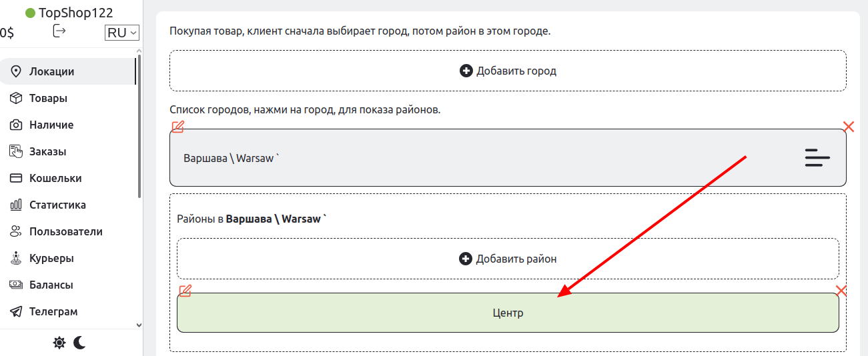Screen dimensions: 868x356
Task: Delete the Варшава \ Warsaw city
Action: [x=849, y=127]
